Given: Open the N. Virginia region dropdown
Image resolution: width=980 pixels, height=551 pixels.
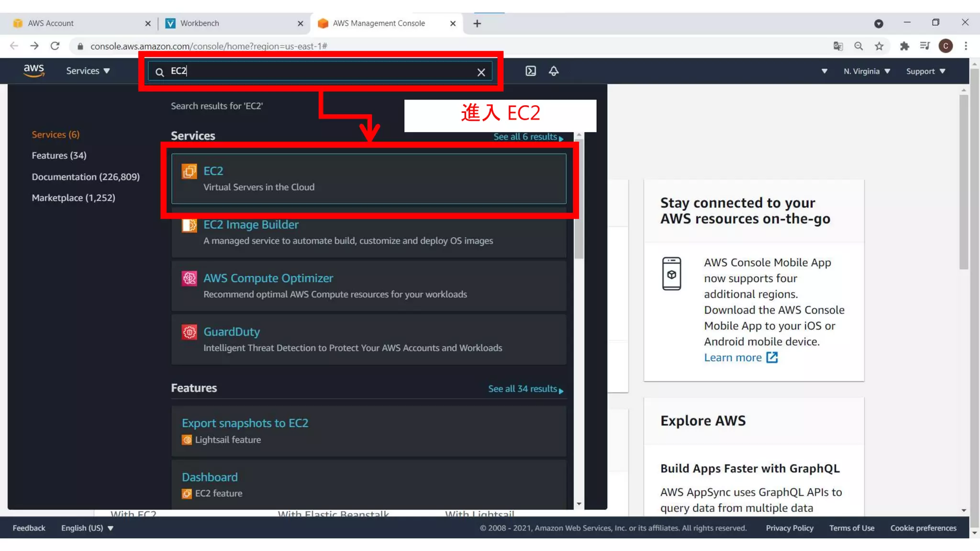Looking at the screenshot, I should coord(867,71).
